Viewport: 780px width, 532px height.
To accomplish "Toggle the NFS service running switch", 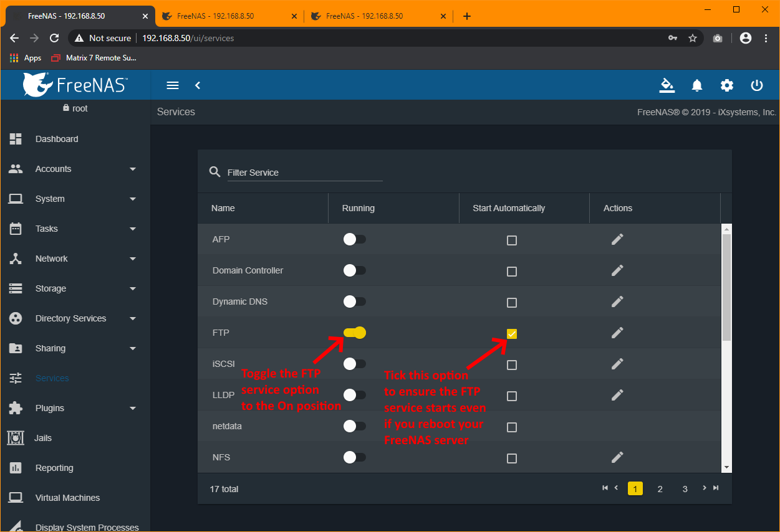I will coord(354,457).
